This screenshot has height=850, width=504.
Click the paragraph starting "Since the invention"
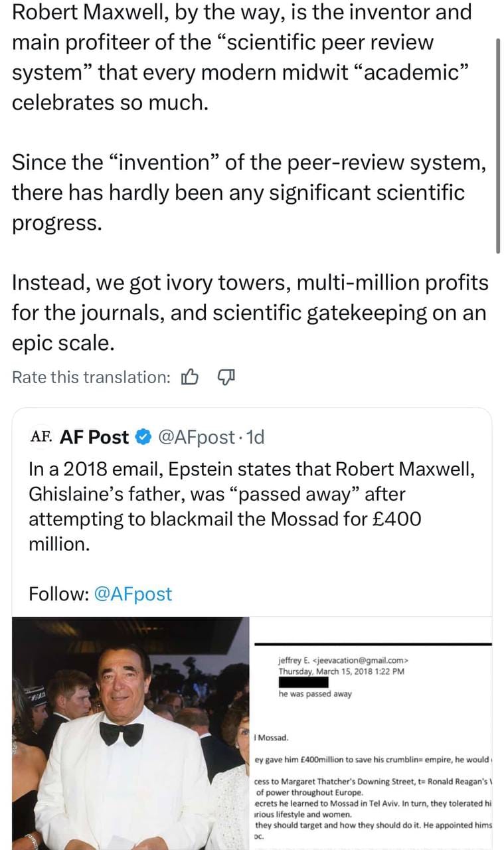click(248, 193)
